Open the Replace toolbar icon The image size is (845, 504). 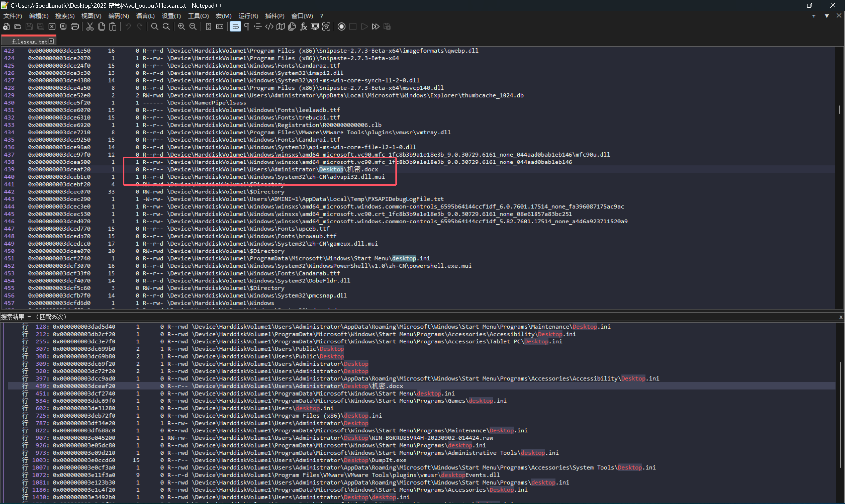coord(166,26)
